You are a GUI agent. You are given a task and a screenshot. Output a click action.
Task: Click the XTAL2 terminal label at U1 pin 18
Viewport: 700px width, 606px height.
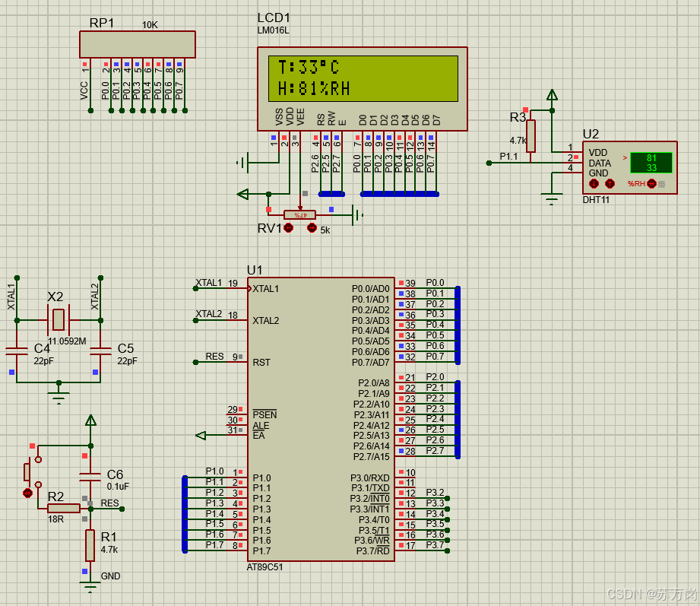click(x=208, y=314)
